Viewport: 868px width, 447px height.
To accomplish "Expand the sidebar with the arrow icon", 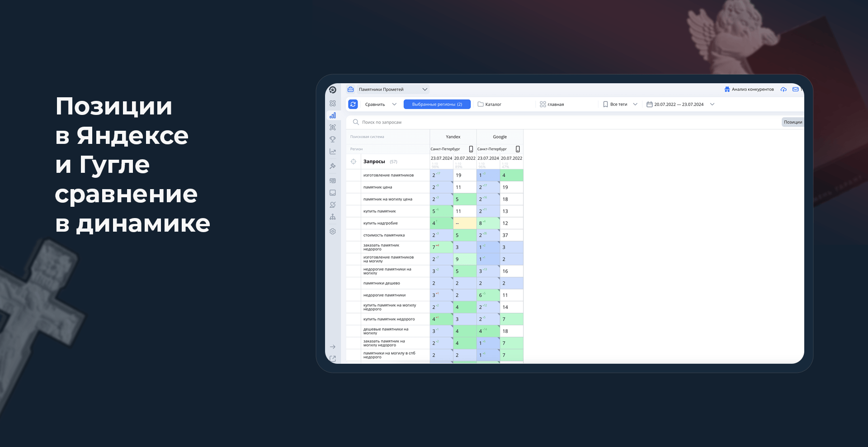I will [333, 347].
